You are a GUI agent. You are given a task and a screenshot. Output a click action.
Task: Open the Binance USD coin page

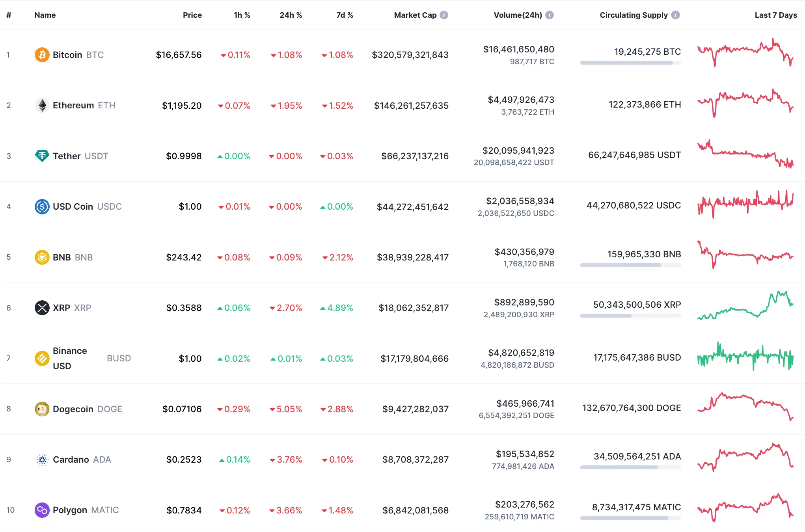point(70,358)
